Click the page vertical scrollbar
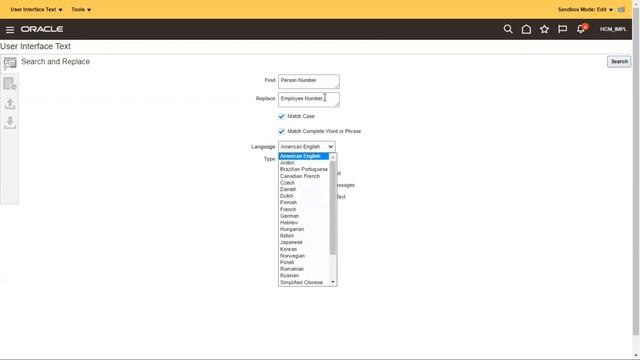The height and width of the screenshot is (360, 640). click(636, 171)
